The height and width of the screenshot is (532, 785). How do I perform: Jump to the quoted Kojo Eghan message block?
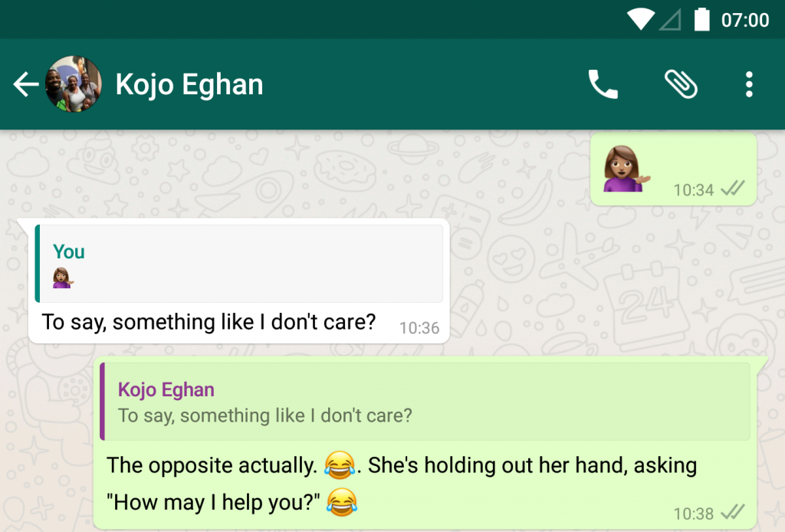tap(425, 402)
